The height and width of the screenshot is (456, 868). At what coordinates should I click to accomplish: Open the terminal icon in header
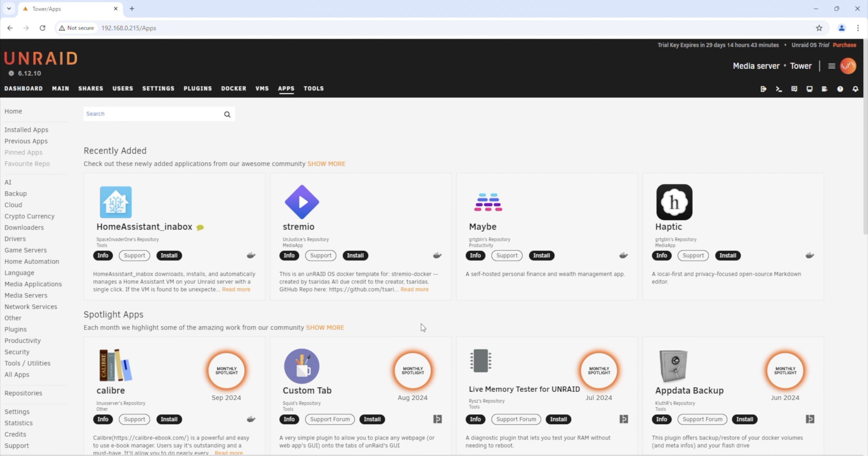point(779,89)
